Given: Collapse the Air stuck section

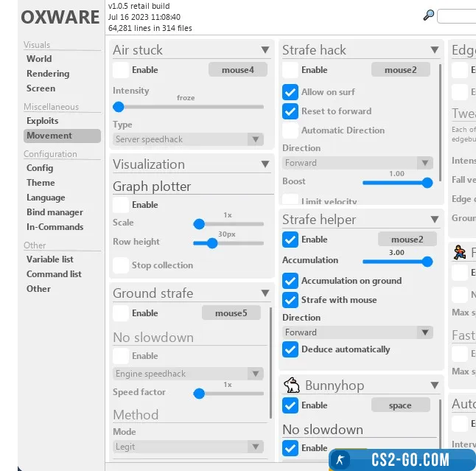Looking at the screenshot, I should click(x=265, y=50).
